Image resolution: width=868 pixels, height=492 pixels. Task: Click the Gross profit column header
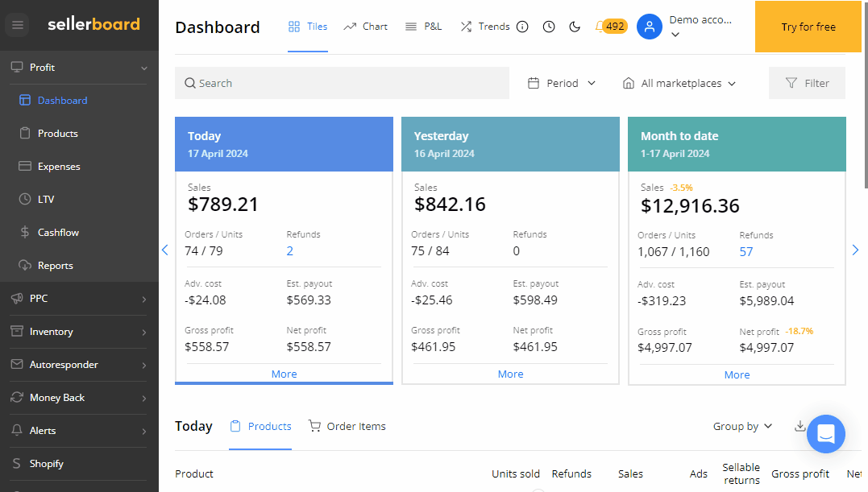point(800,473)
